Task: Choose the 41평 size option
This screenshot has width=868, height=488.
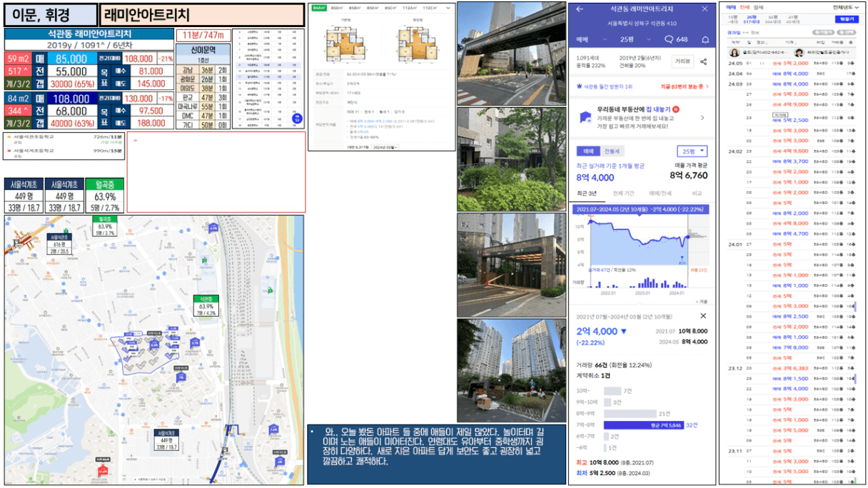Action: tap(792, 19)
